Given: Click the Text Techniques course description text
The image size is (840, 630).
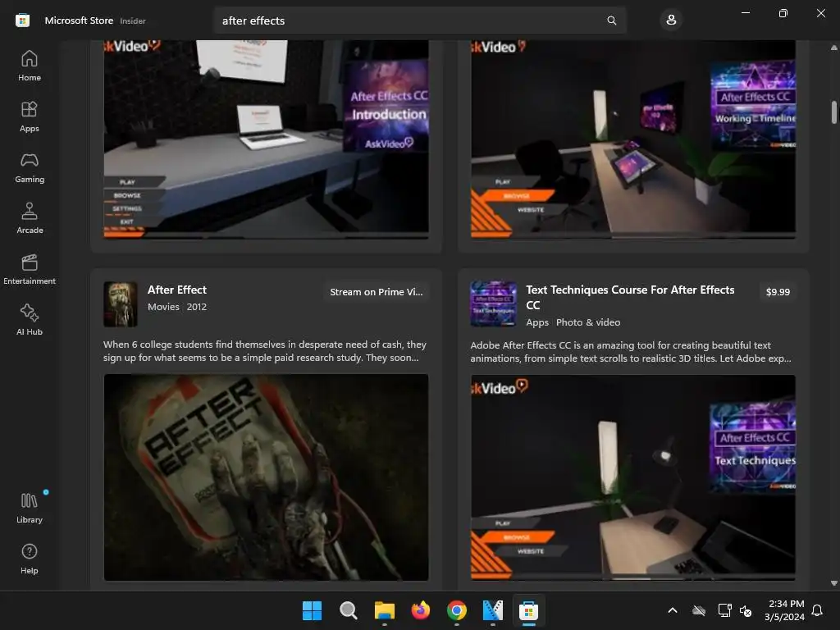Looking at the screenshot, I should [631, 352].
